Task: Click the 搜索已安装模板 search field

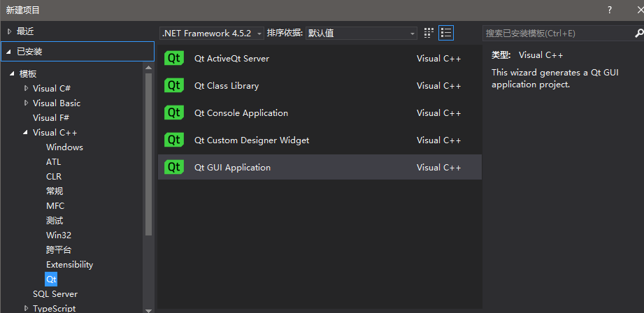Action: click(559, 34)
